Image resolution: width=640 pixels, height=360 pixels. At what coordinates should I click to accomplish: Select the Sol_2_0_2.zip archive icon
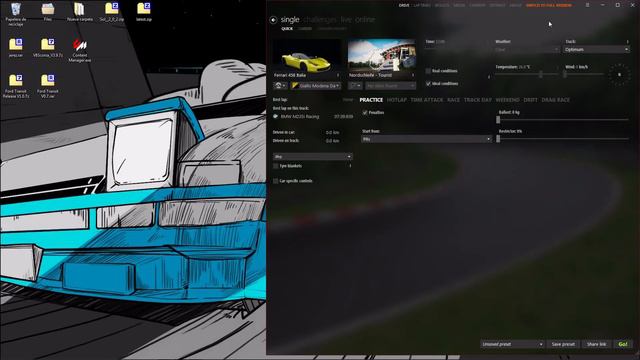111,12
